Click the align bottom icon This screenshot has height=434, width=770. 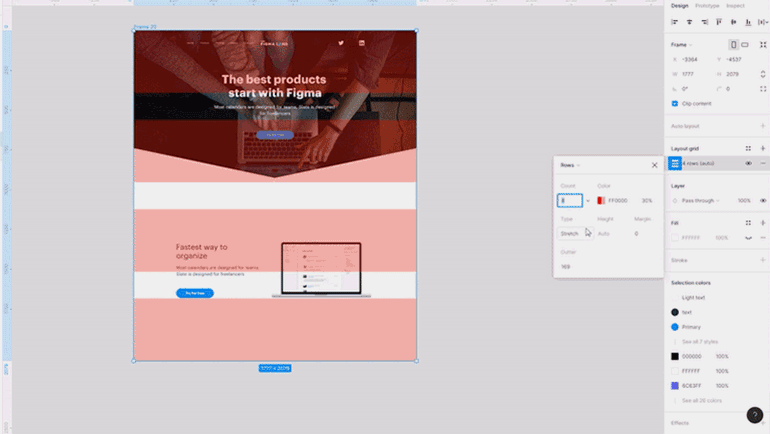pyautogui.click(x=748, y=22)
